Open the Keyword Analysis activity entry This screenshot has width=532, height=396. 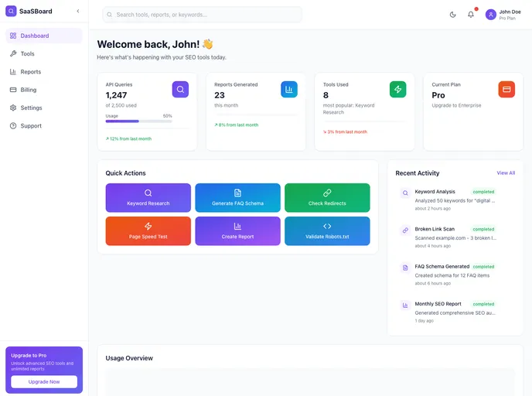(x=455, y=200)
